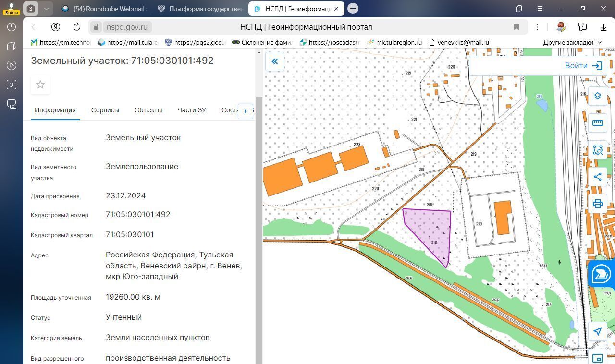Open the Yandex home button

[56, 27]
